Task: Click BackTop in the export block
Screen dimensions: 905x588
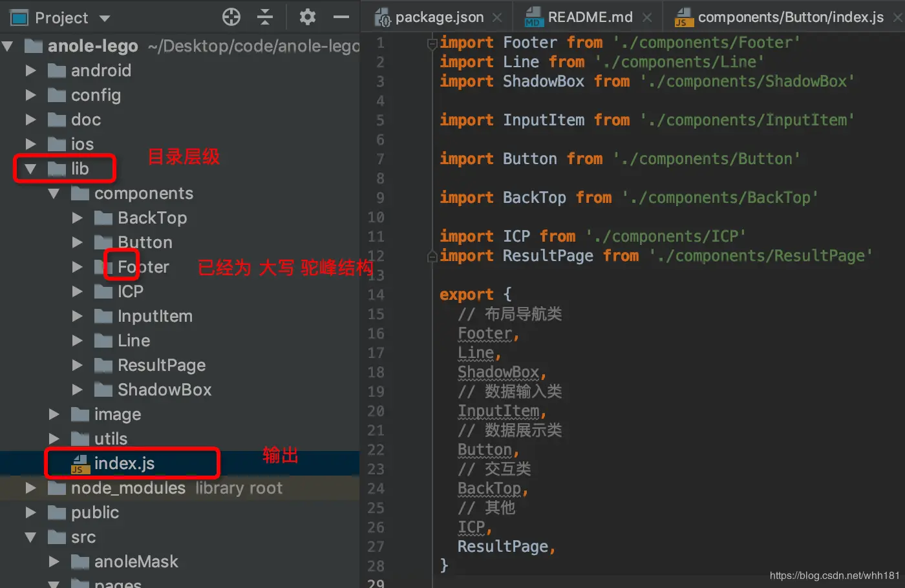Action: (489, 488)
